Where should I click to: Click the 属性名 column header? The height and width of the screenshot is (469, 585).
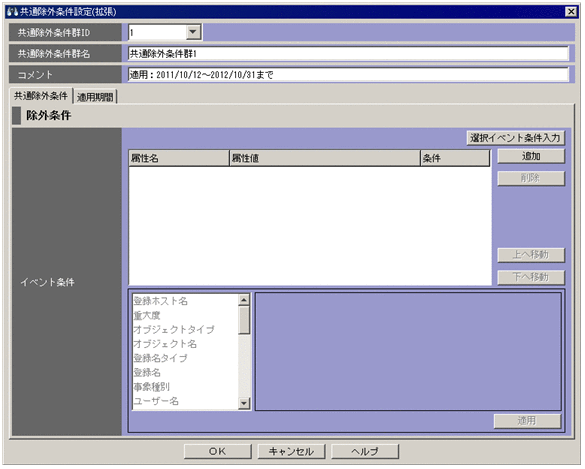pyautogui.click(x=179, y=158)
